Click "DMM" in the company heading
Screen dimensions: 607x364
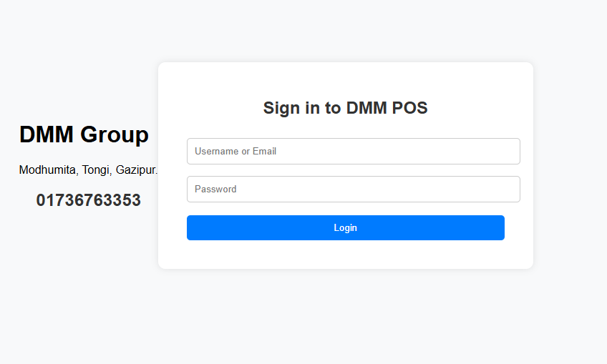(47, 134)
